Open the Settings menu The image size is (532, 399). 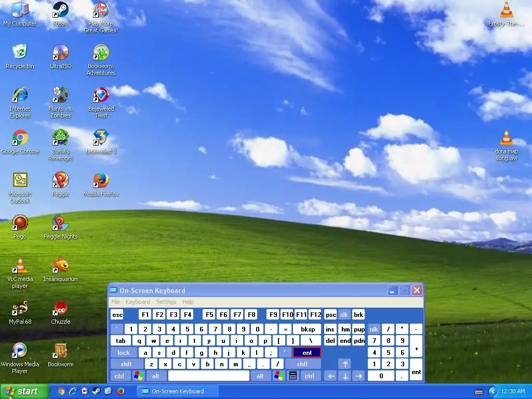[x=166, y=302]
